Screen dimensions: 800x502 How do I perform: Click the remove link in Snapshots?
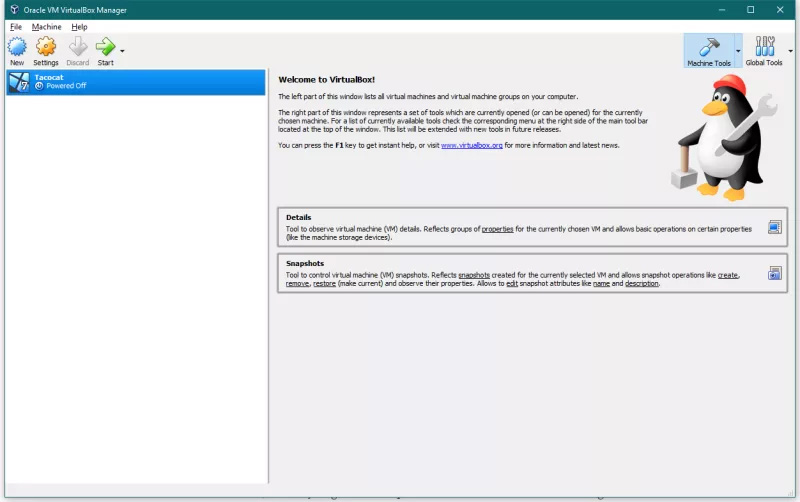pos(297,284)
